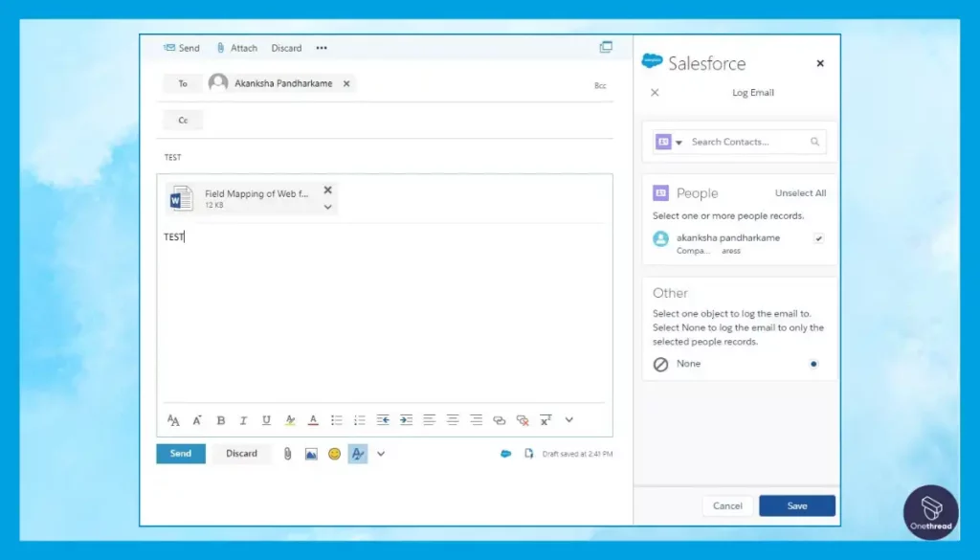Click the Cc button
980x560 pixels.
point(183,120)
